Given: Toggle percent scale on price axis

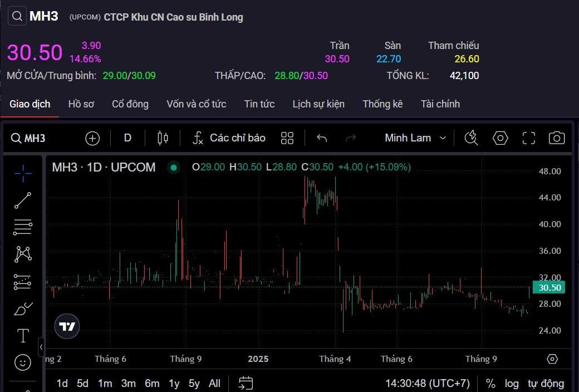Looking at the screenshot, I should [490, 383].
